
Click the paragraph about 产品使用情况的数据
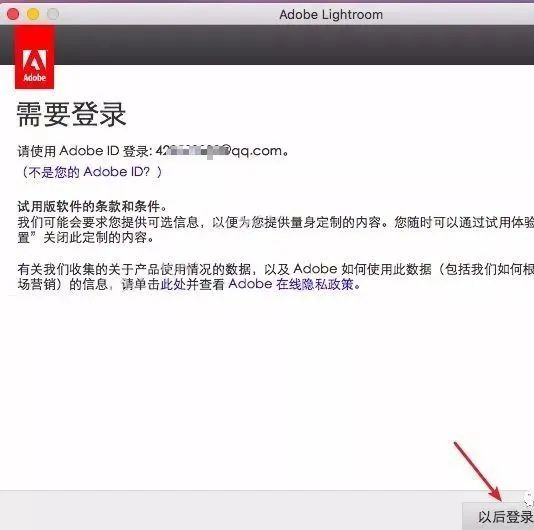(276, 277)
